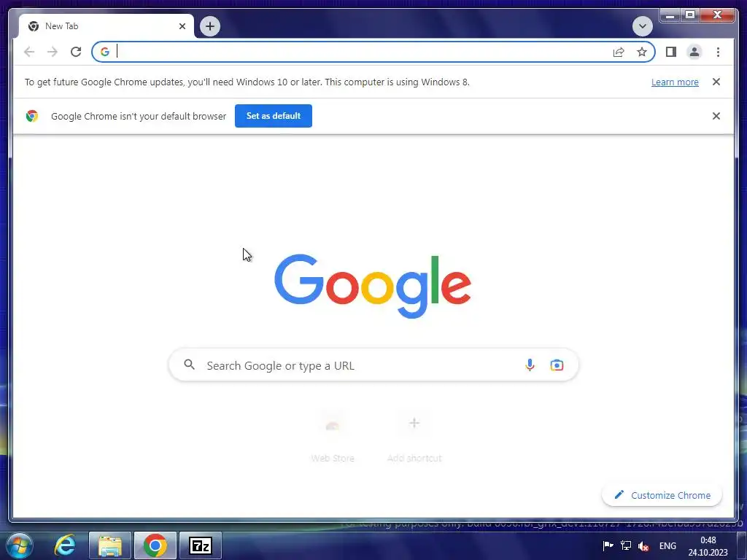Launch Internet Explorer from the taskbar
The image size is (747, 560).
point(65,545)
